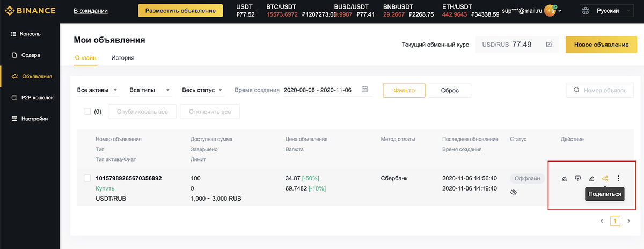
Task: Switch to the История tab
Action: click(123, 57)
